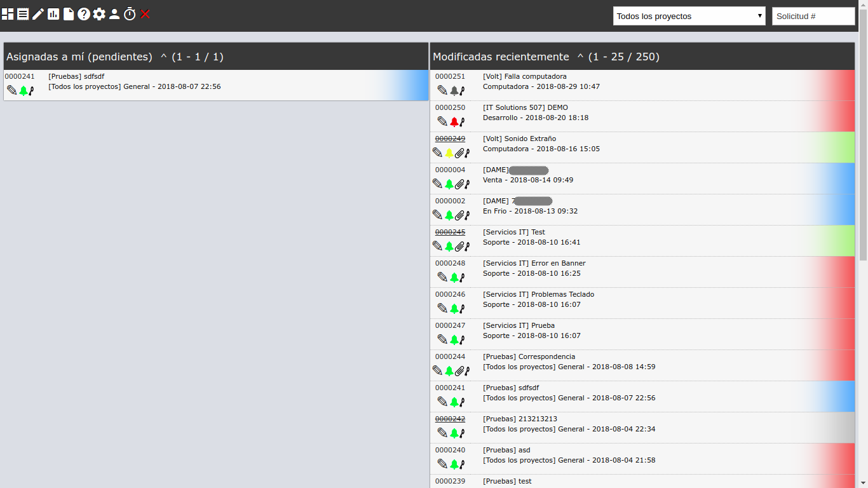
Task: Click green bell icon for issue 0000246
Action: tap(454, 308)
